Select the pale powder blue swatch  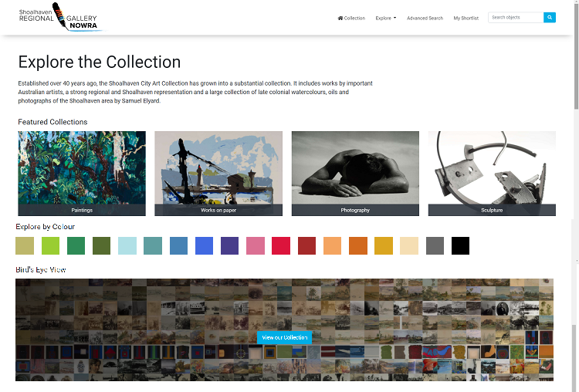(x=127, y=246)
